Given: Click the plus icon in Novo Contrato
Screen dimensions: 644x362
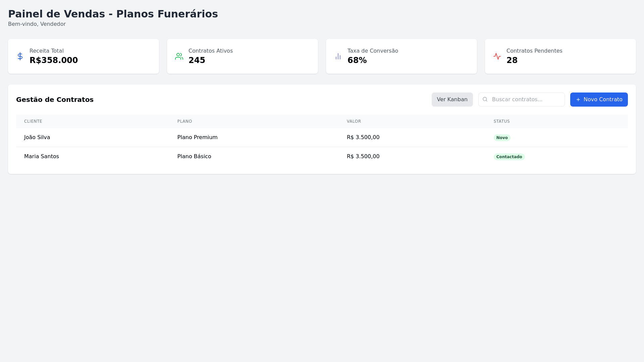Looking at the screenshot, I should tap(578, 100).
